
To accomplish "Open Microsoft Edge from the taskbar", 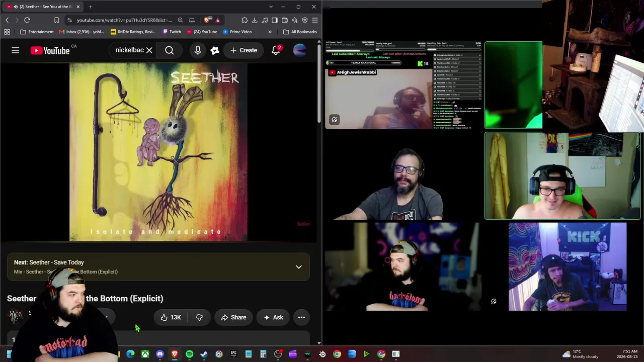I will click(x=130, y=354).
